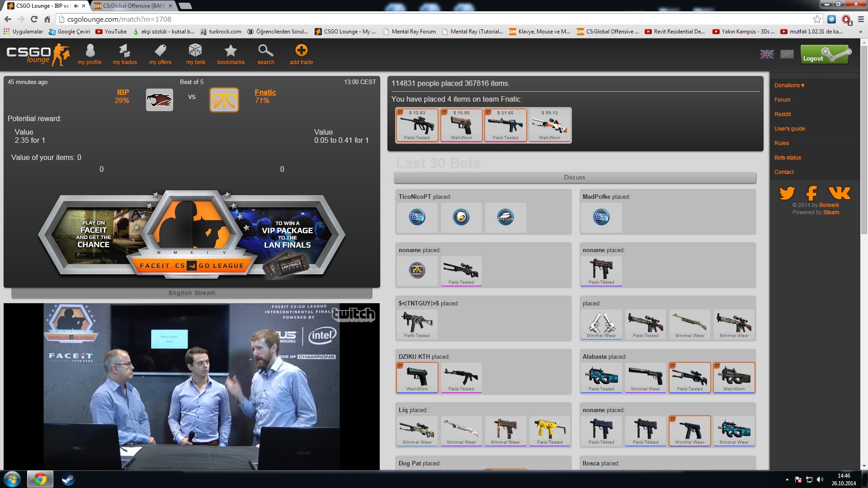Click the browser back arrow

point(8,19)
